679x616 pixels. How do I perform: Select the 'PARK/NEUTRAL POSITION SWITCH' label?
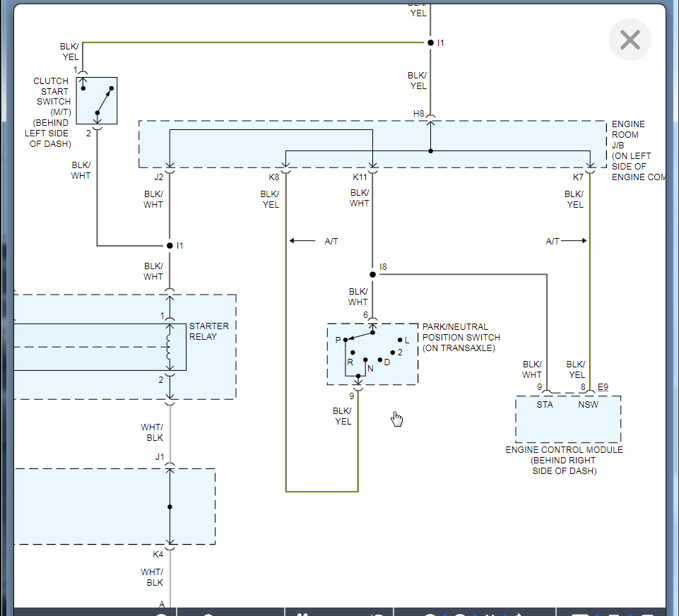click(x=461, y=337)
